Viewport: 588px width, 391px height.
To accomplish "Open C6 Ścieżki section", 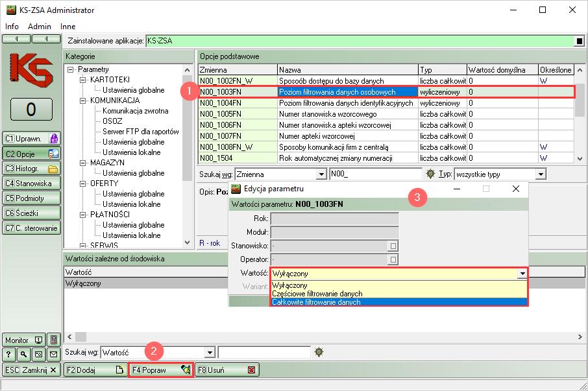I will 31,213.
